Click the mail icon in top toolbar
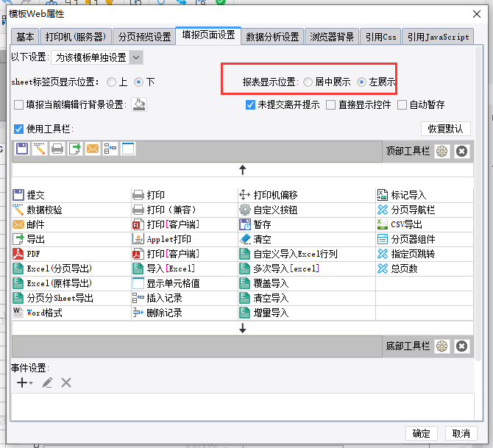Screen dimensions: 493x448 coord(93,149)
